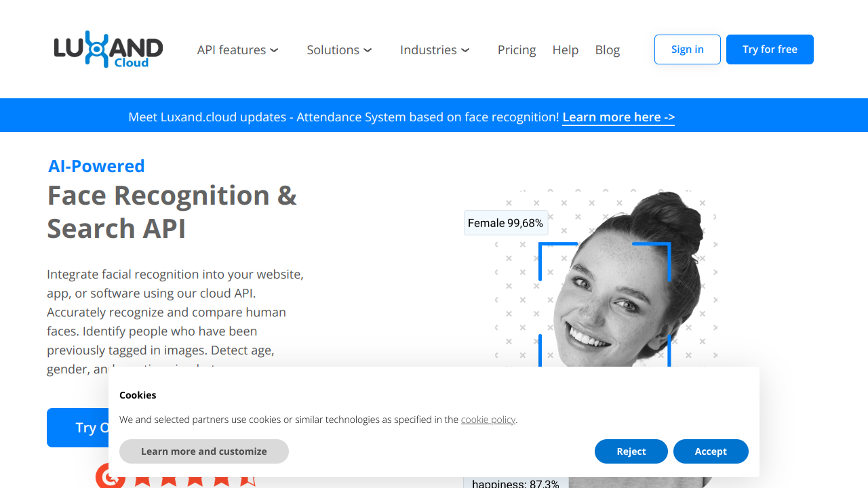Open the Blog link
The width and height of the screenshot is (868, 488).
pos(608,50)
